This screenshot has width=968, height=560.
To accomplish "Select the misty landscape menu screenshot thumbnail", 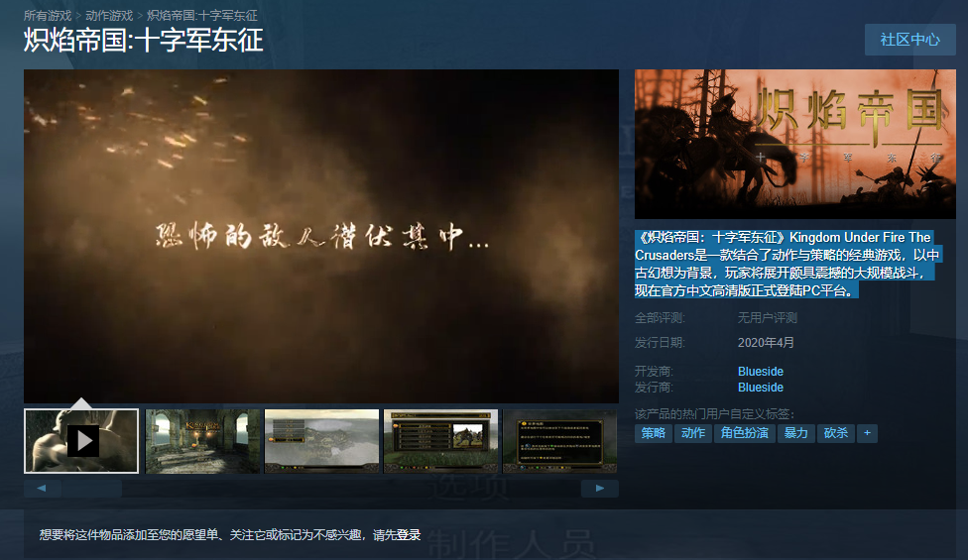I will (321, 441).
